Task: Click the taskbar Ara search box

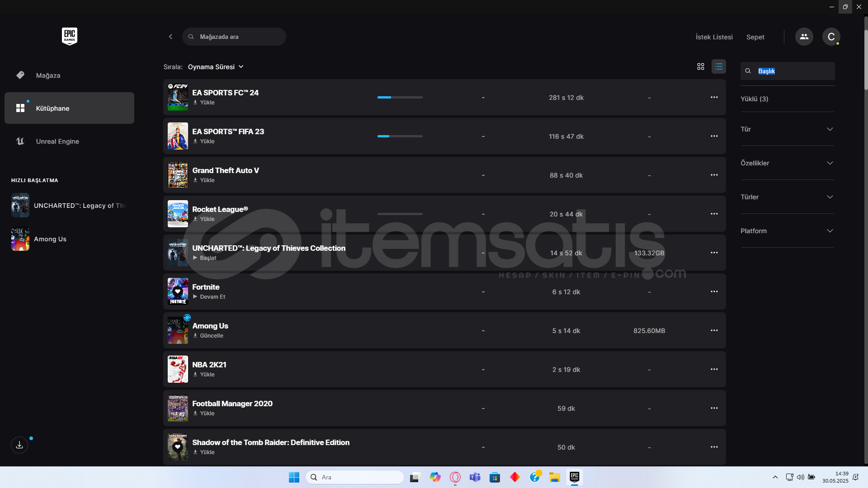Action: pos(355,477)
